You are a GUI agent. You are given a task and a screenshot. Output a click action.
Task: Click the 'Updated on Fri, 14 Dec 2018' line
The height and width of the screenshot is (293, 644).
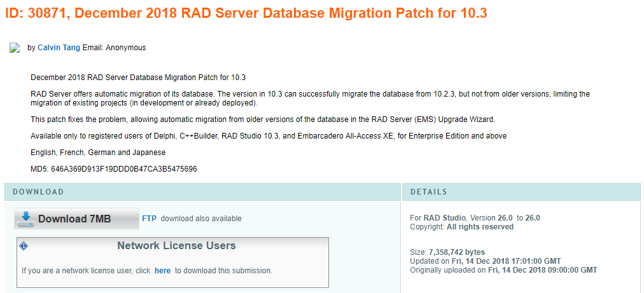[486, 261]
